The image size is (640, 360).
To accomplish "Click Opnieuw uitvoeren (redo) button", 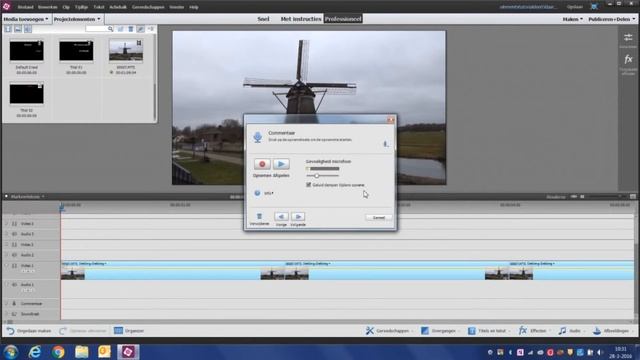I will pyautogui.click(x=82, y=331).
